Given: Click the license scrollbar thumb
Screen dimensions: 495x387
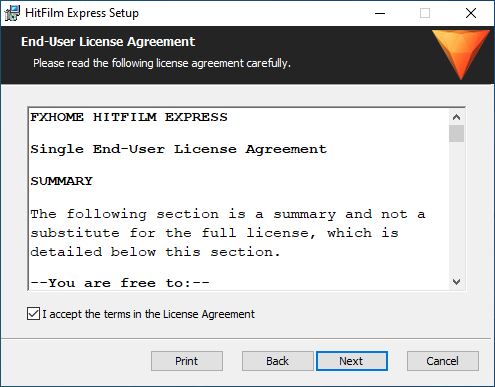Looking at the screenshot, I should 456,134.
